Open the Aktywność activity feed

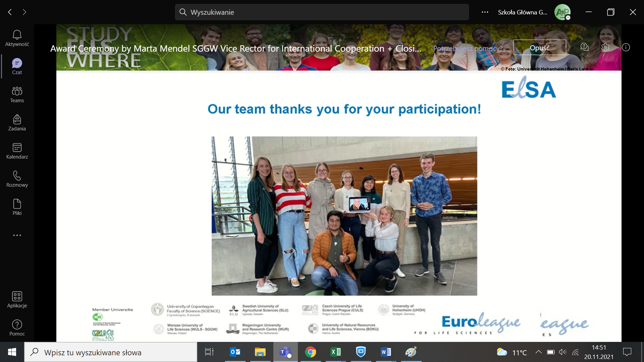pyautogui.click(x=17, y=38)
